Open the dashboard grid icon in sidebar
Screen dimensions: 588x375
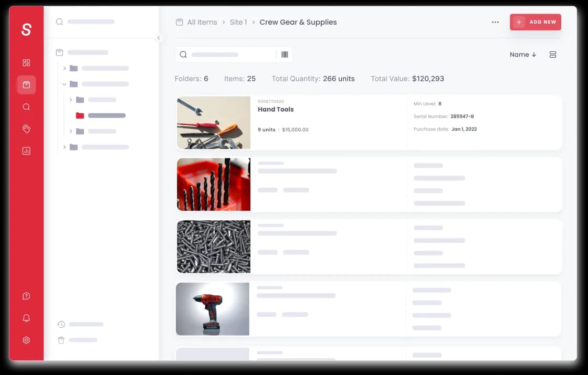tap(26, 62)
